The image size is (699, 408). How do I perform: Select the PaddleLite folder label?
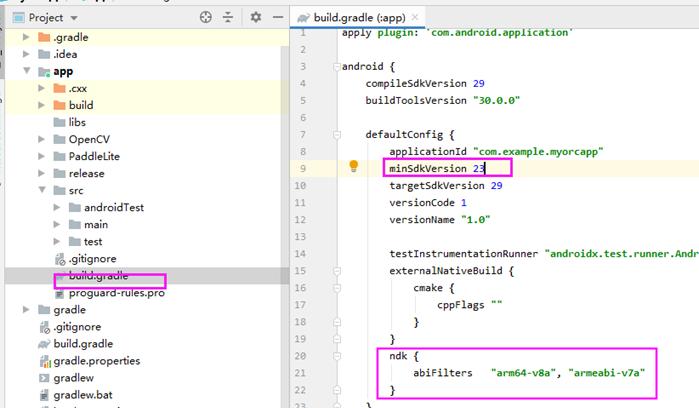(x=94, y=156)
